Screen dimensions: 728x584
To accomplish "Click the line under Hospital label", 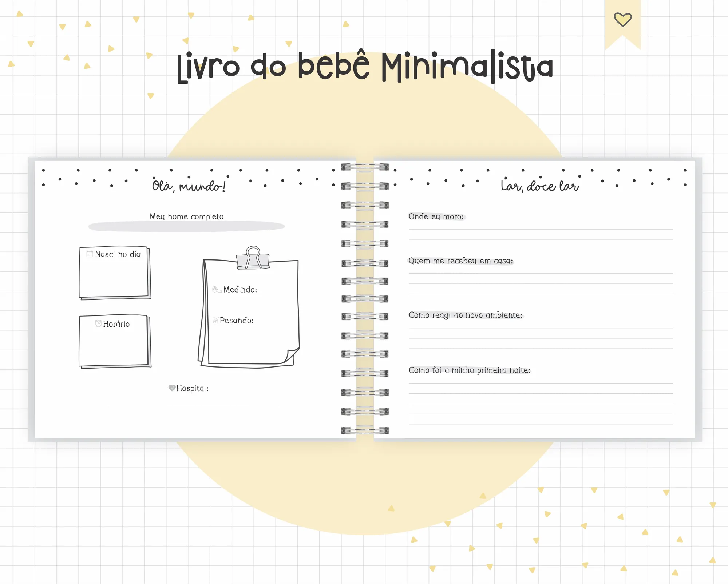I will pos(192,405).
